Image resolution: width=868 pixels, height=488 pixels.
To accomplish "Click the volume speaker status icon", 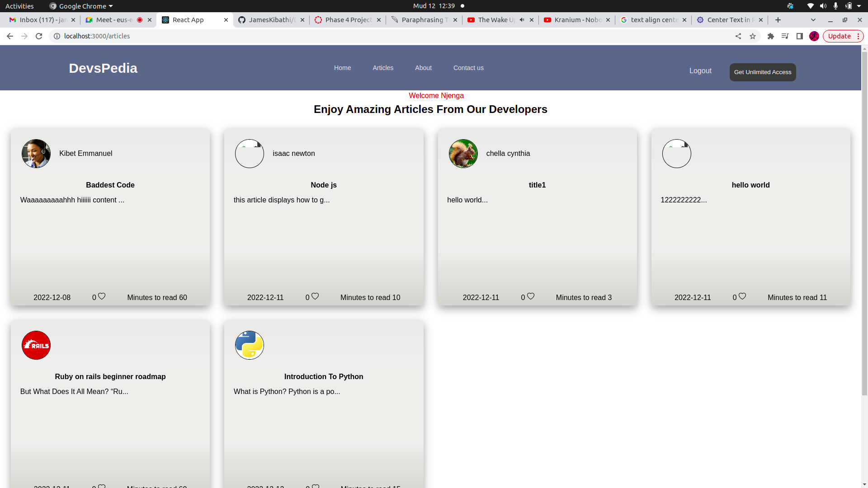I will (823, 6).
